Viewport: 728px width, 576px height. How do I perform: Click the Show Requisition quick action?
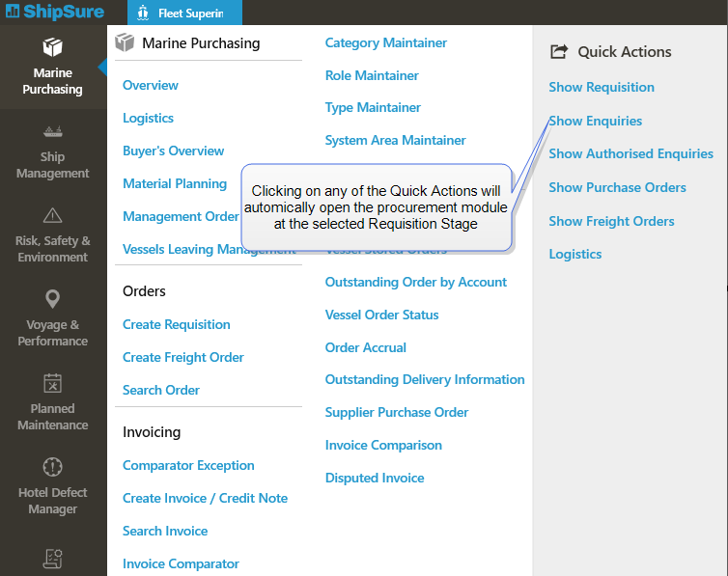(602, 87)
